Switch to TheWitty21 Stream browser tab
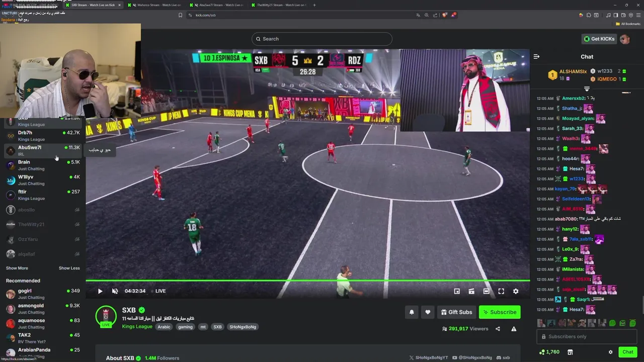This screenshot has height=362, width=644. [x=279, y=5]
